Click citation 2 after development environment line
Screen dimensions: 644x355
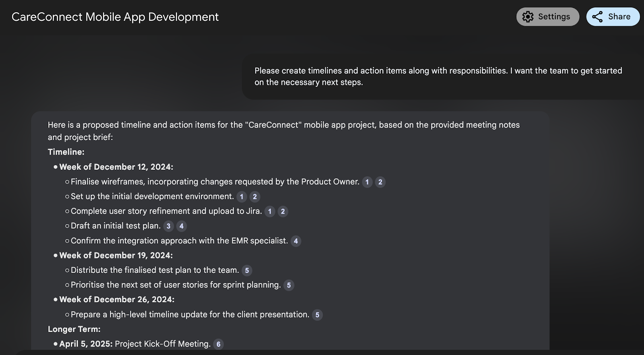[x=255, y=197]
